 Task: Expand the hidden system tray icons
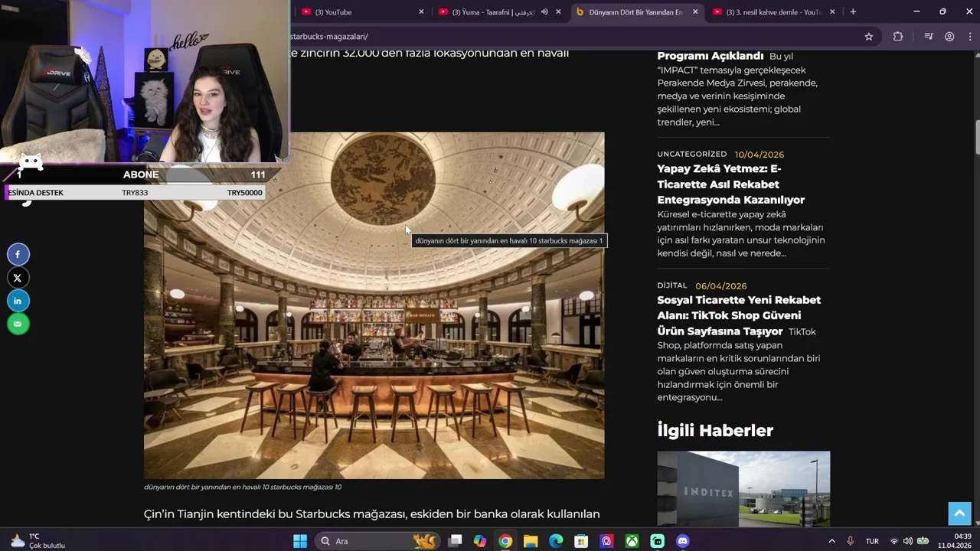[x=831, y=541]
